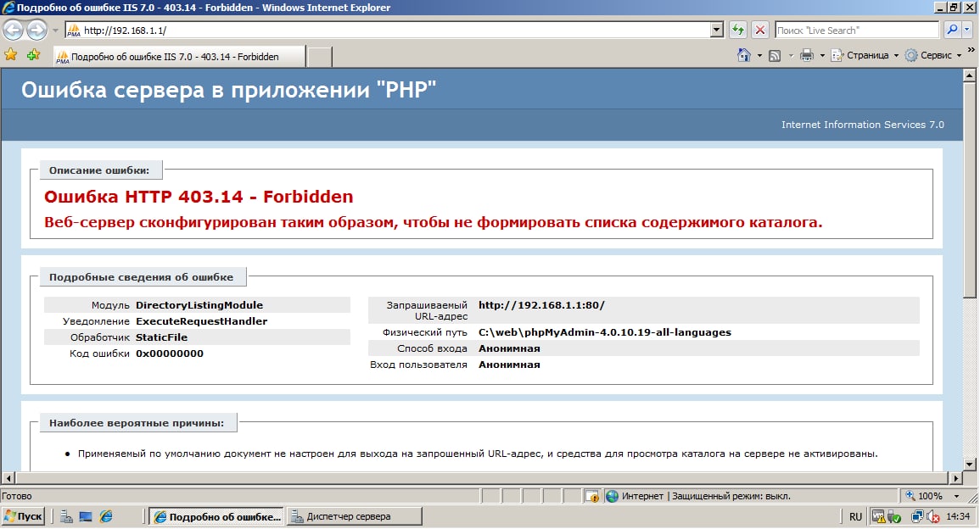Click the RU language indicator

[x=855, y=516]
